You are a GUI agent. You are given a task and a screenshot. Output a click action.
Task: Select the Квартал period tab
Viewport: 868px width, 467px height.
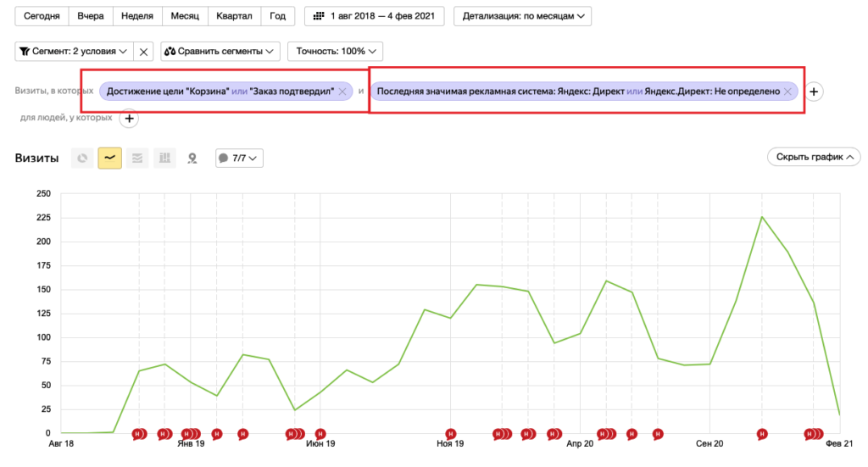234,16
